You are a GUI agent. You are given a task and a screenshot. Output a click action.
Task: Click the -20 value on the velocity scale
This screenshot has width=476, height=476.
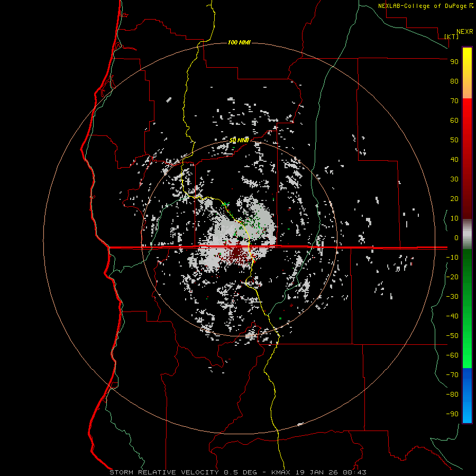click(452, 277)
